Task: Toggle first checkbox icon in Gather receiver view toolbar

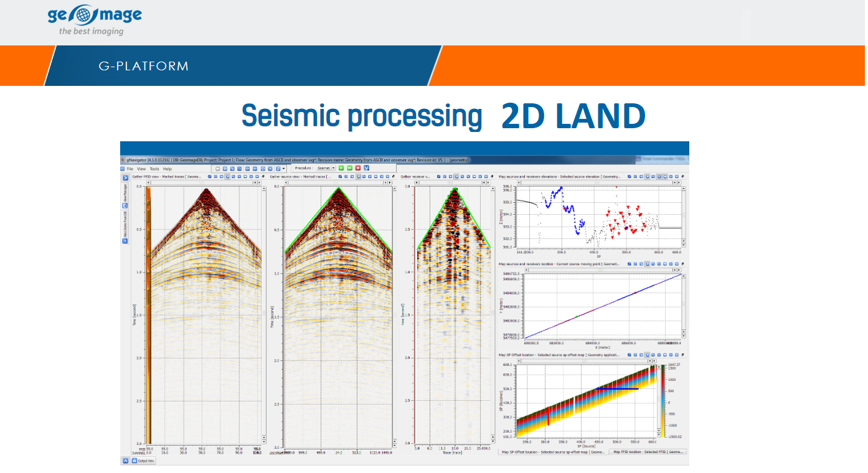Action: point(438,177)
